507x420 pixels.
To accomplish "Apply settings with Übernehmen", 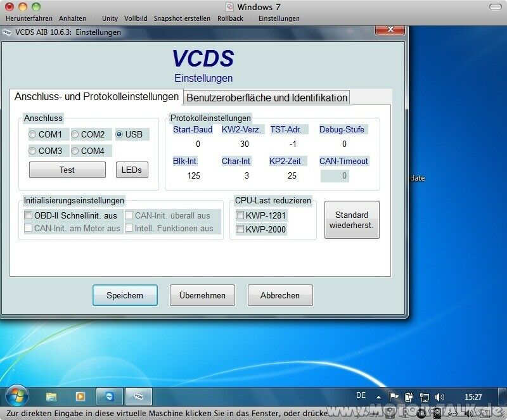I will pyautogui.click(x=202, y=295).
